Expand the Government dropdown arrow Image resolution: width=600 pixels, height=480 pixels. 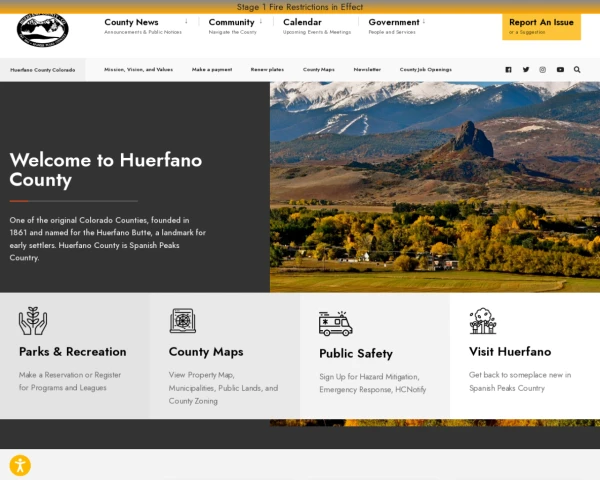[x=424, y=21]
